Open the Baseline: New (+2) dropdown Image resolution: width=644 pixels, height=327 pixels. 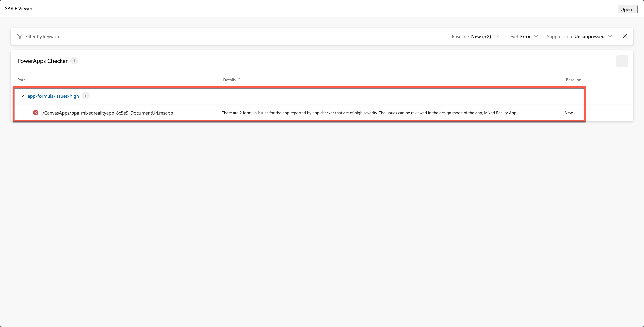(475, 37)
